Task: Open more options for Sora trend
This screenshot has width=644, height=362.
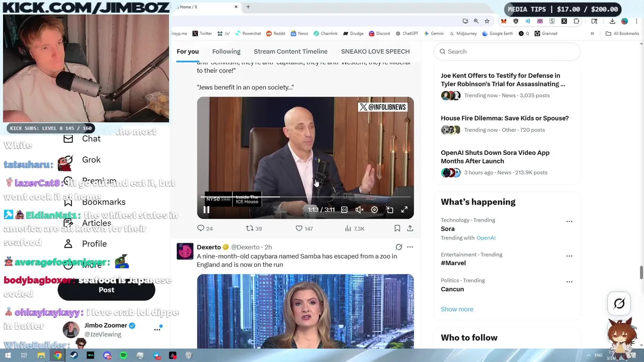Action: pos(569,221)
